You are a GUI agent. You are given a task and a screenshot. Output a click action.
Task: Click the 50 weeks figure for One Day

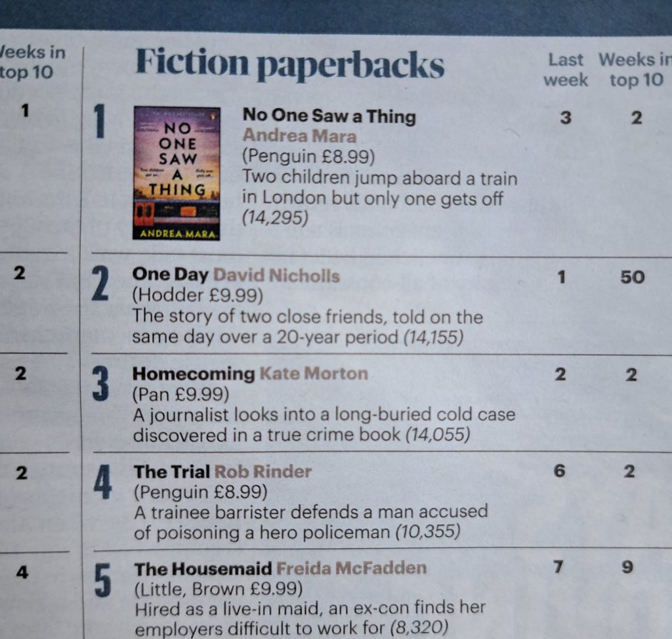pyautogui.click(x=633, y=277)
